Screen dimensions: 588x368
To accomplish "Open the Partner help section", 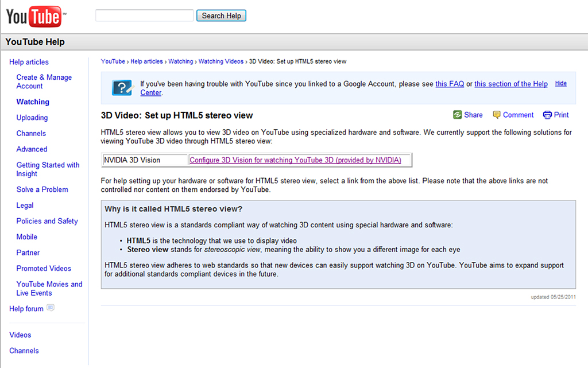I will [x=28, y=253].
